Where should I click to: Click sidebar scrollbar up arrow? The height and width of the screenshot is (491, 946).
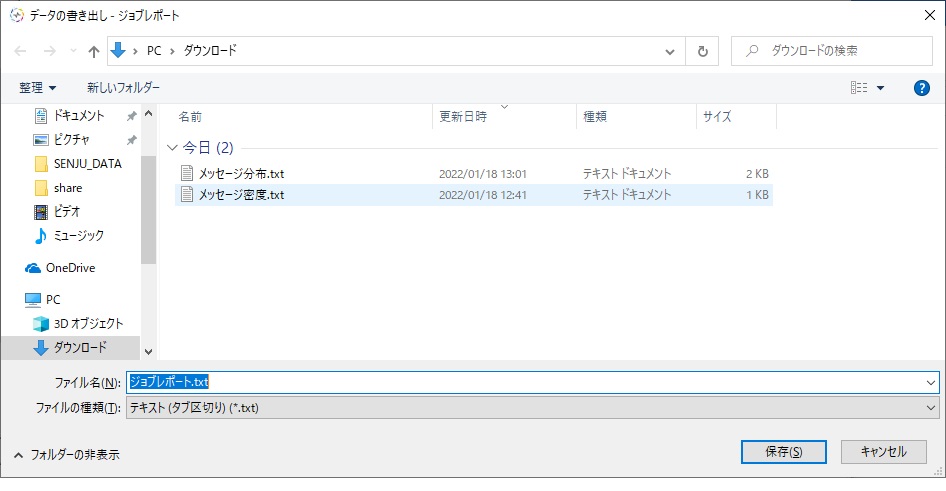(x=148, y=113)
